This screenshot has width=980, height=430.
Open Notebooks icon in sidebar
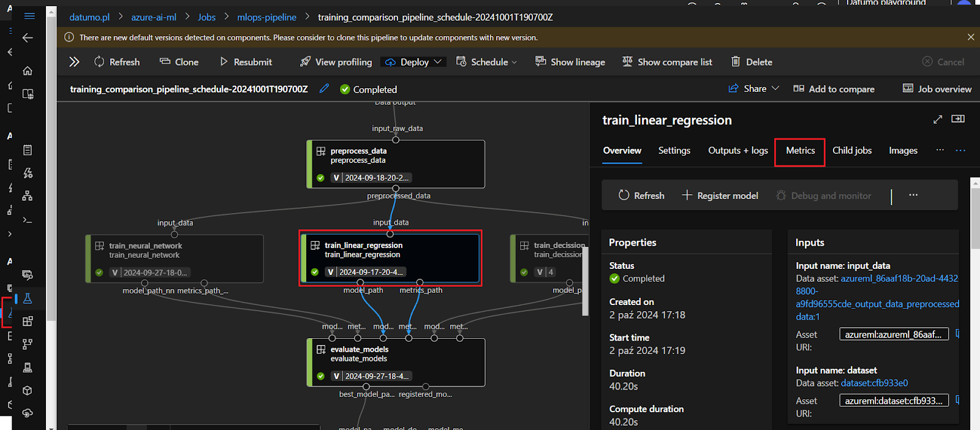point(28,150)
